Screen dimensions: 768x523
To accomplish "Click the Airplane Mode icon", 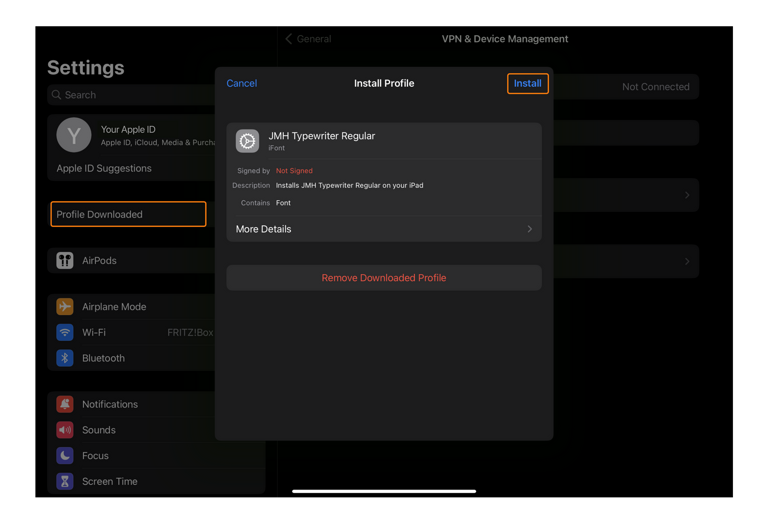I will 65,307.
